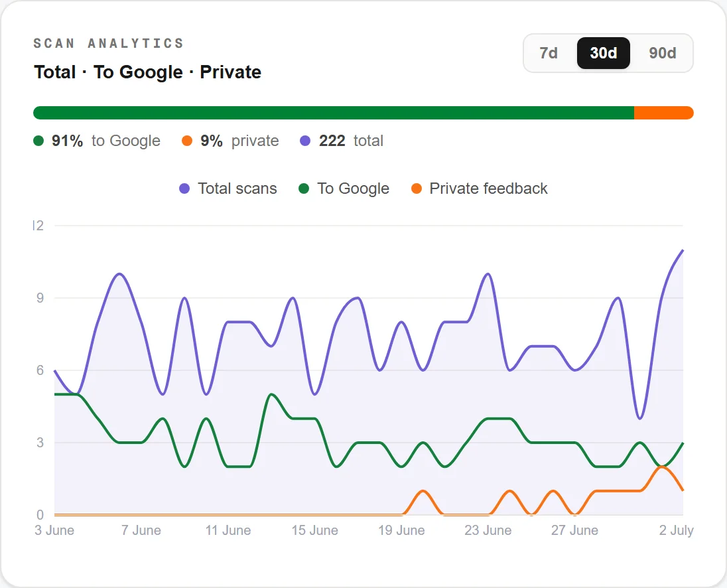
Task: Click the y-axis label 9
Action: (40, 298)
